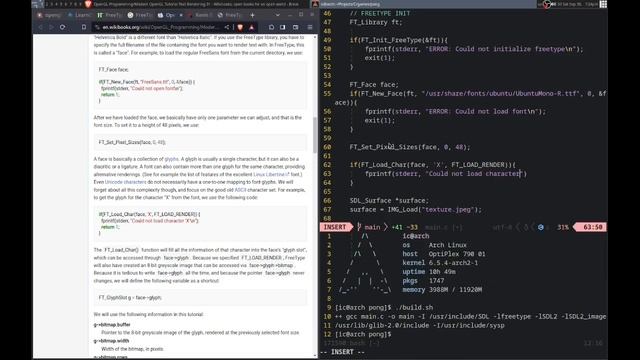This screenshot has width=640, height=360.
Task: Click the '31%' file position indicator
Action: [563, 227]
